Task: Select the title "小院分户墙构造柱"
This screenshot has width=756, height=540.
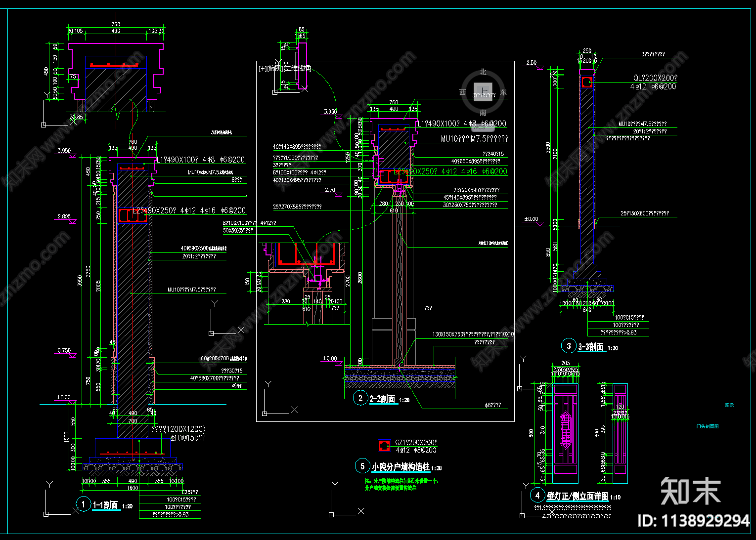Action: 401,467
